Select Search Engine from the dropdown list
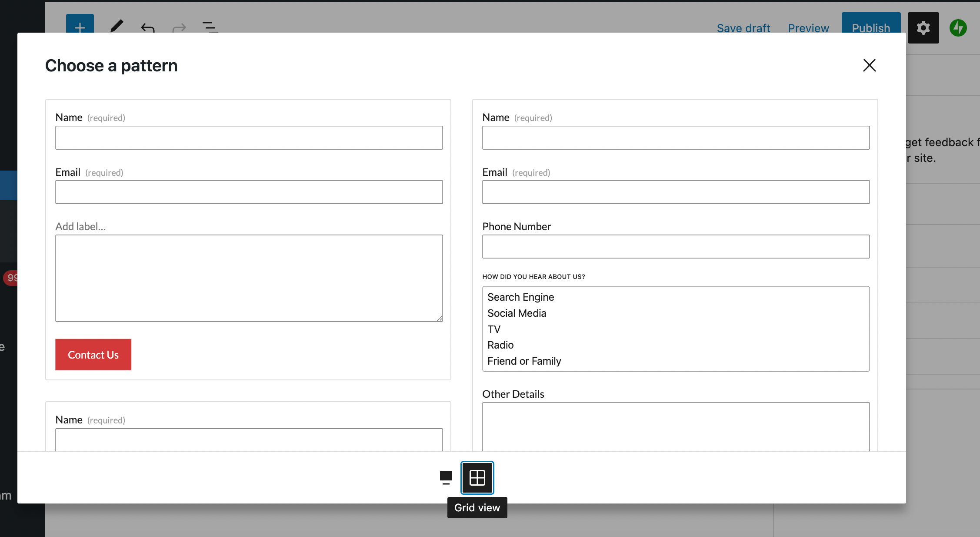Image resolution: width=980 pixels, height=537 pixels. pos(520,297)
